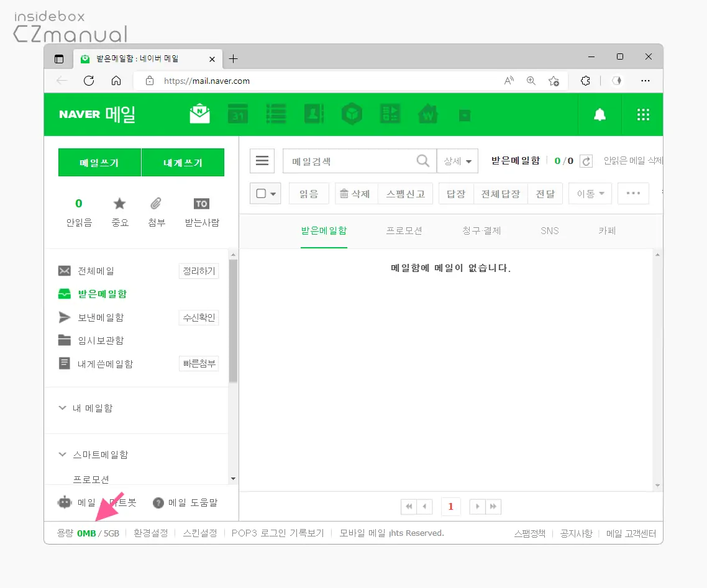Open the Calendar icon in the green toolbar
707x588 pixels.
(x=237, y=114)
